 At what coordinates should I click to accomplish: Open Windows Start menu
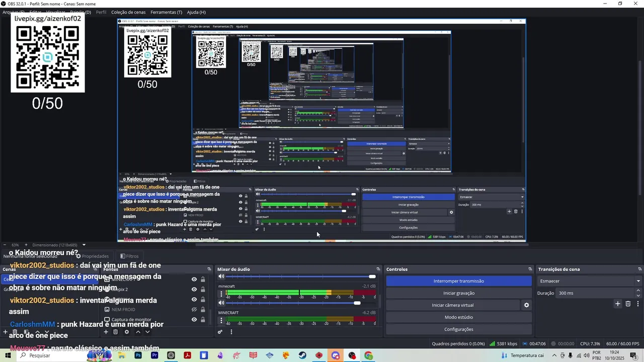coord(8,355)
